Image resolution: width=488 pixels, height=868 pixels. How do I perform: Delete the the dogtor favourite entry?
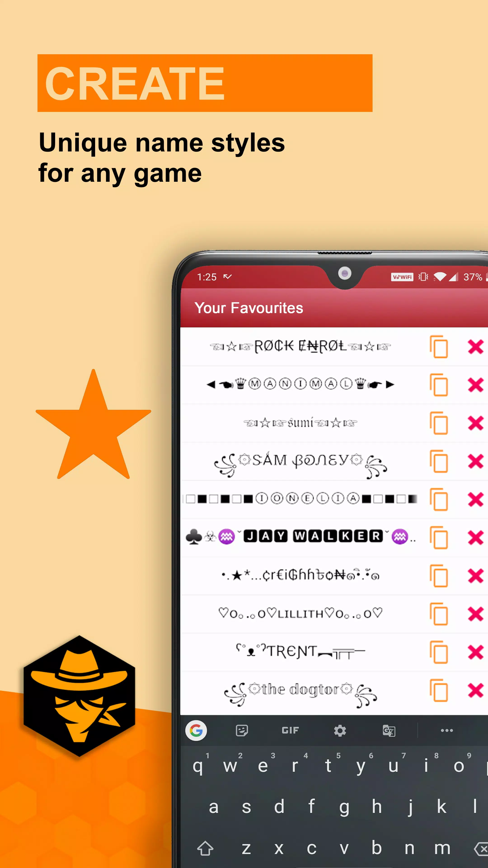[477, 691]
